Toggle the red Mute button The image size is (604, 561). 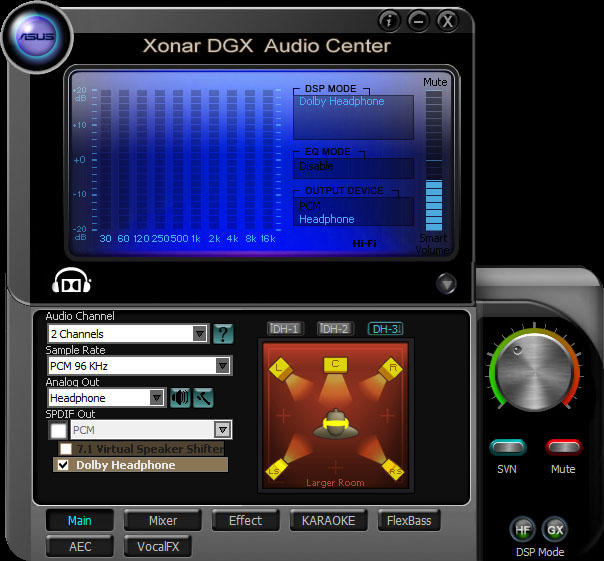tap(564, 447)
